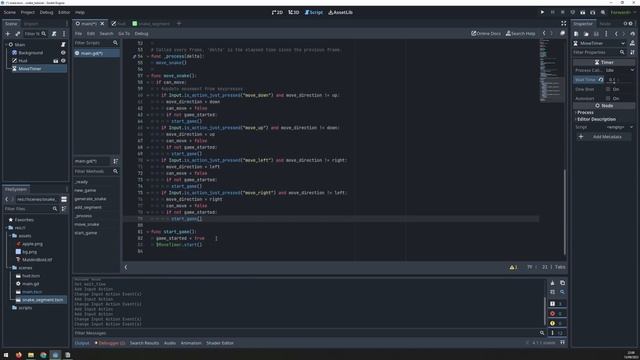Collapse the assets folder
640x360 pixels.
tap(10, 236)
